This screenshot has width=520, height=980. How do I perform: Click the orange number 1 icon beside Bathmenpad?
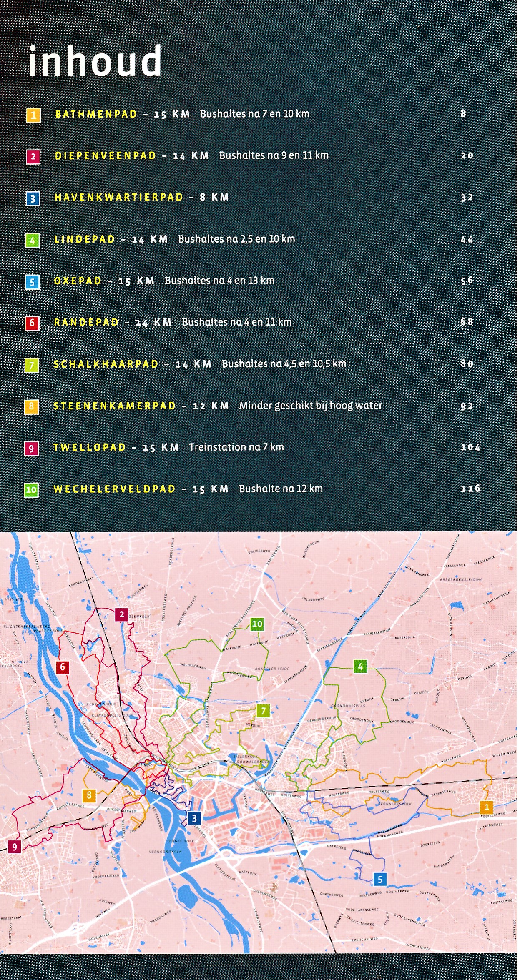click(33, 115)
